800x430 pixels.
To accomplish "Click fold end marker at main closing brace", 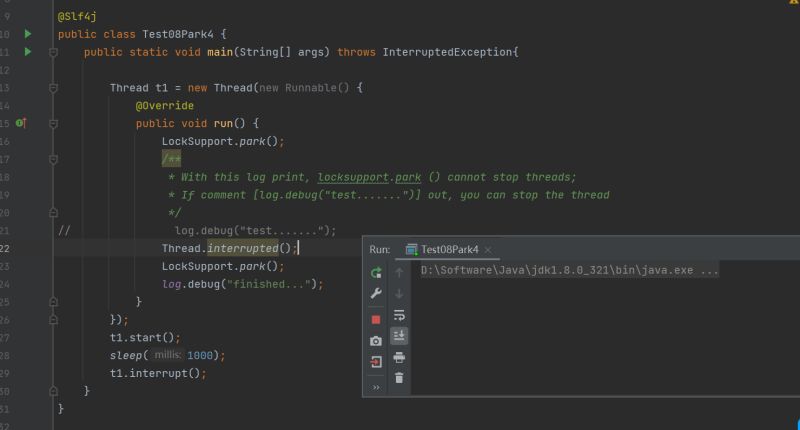I will (53, 391).
